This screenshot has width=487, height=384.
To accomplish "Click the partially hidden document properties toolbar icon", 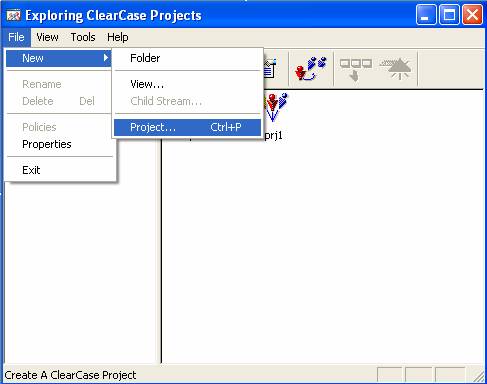I will tap(270, 68).
